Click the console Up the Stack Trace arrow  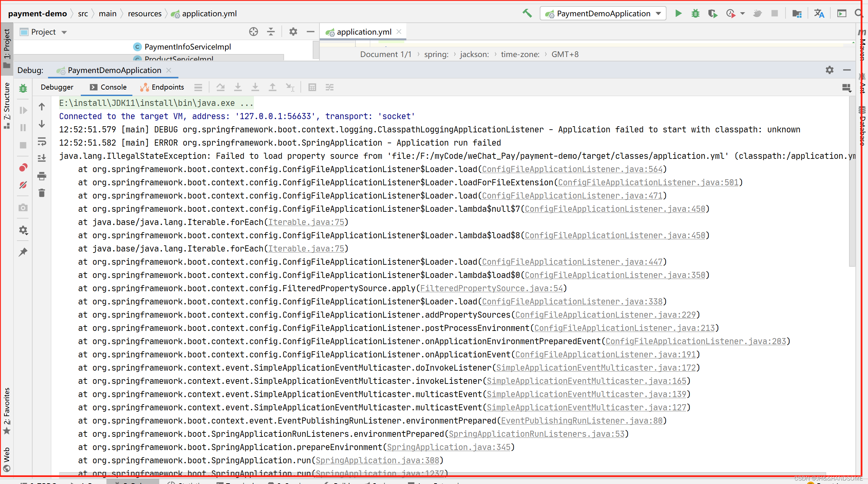coord(42,107)
